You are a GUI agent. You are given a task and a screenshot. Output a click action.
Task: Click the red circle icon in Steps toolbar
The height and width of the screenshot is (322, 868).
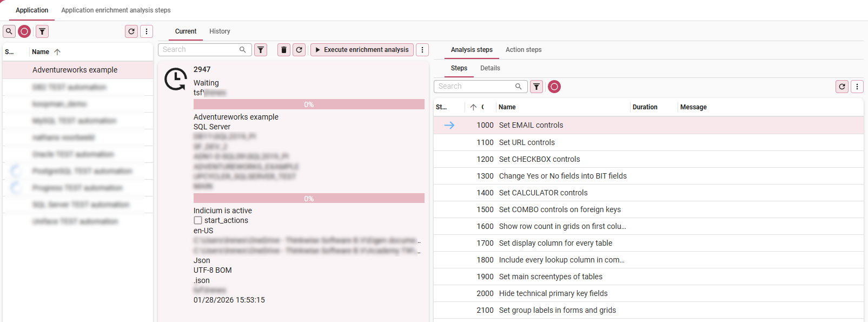(x=554, y=87)
